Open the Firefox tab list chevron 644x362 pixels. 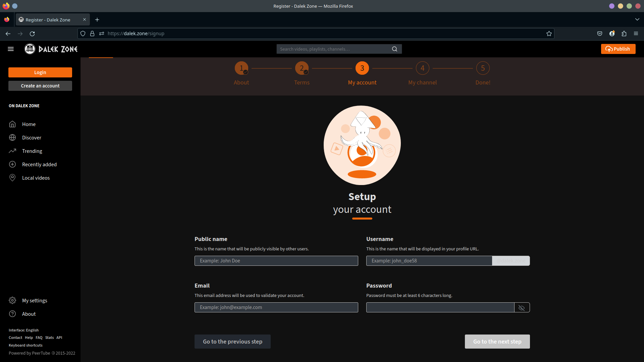(638, 19)
